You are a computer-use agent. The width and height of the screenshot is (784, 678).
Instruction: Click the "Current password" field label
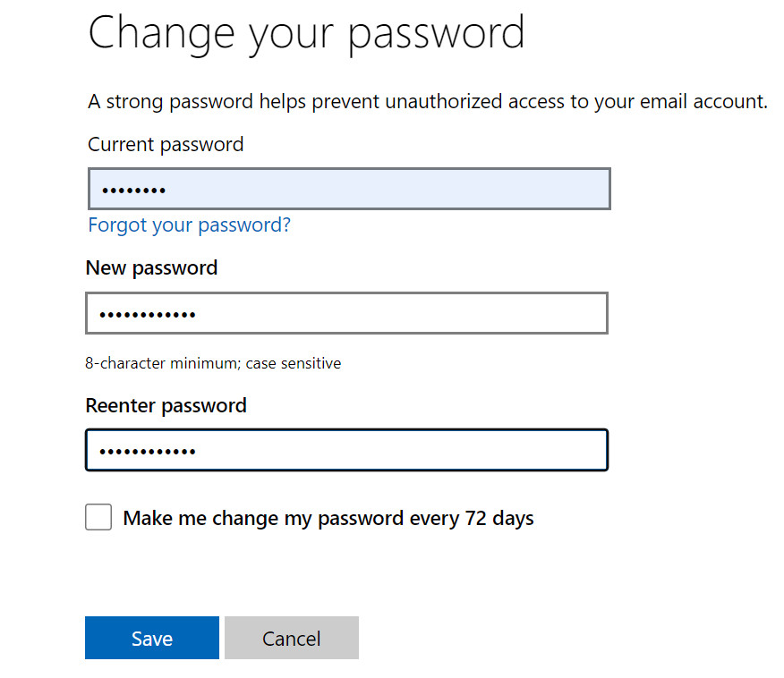point(166,145)
